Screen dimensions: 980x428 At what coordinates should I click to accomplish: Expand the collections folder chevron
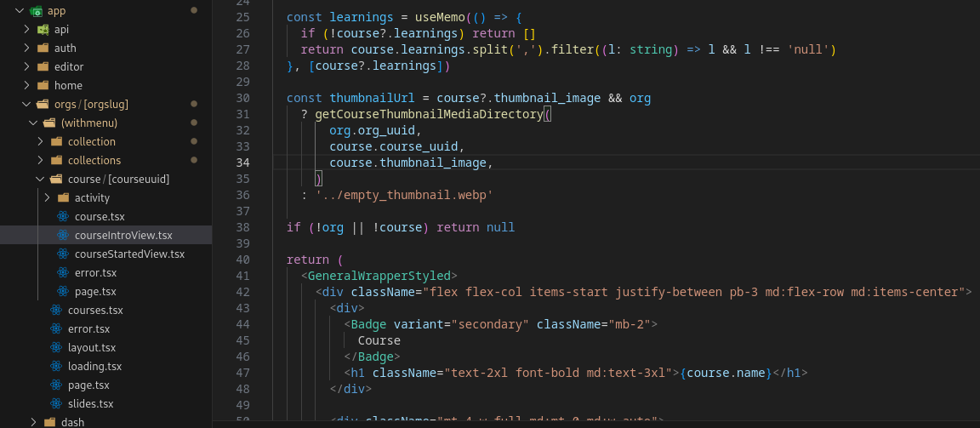[x=40, y=161]
